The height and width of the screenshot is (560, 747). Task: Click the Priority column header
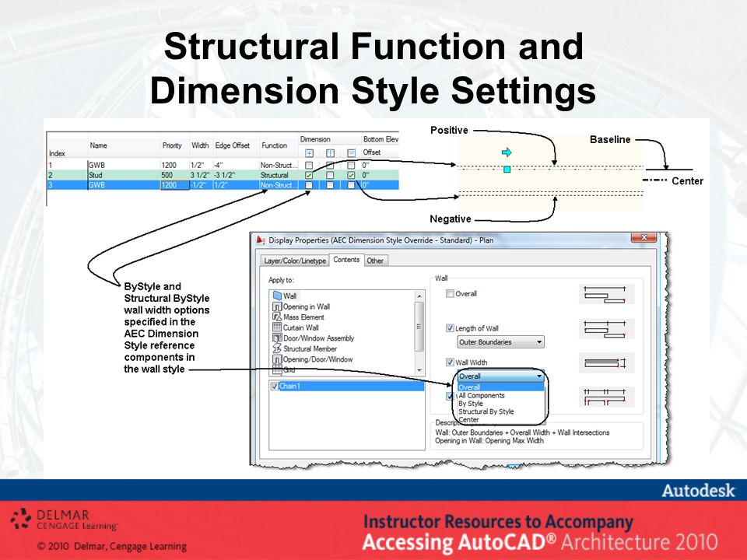pyautogui.click(x=172, y=145)
